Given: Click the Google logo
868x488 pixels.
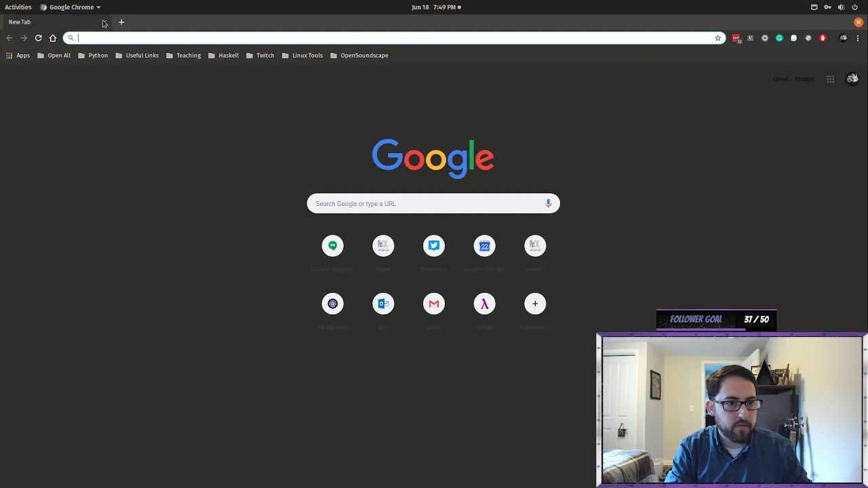Looking at the screenshot, I should coord(433,159).
